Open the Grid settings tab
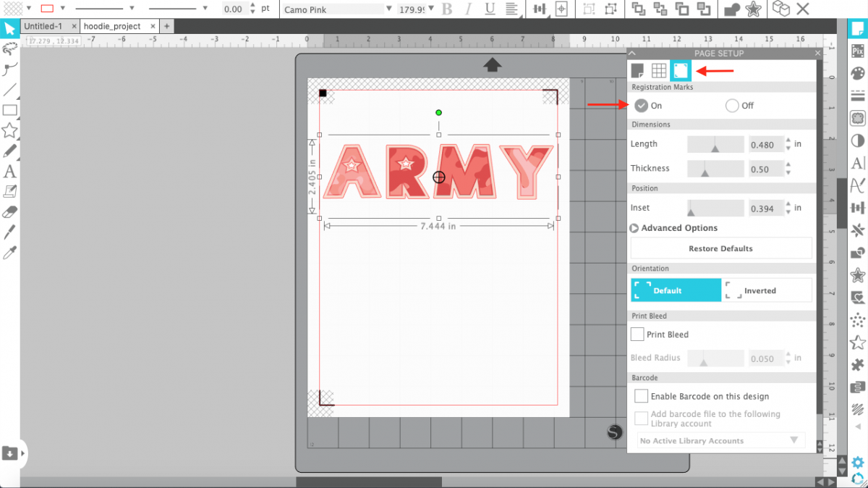Viewport: 868px width, 488px height. click(x=659, y=70)
